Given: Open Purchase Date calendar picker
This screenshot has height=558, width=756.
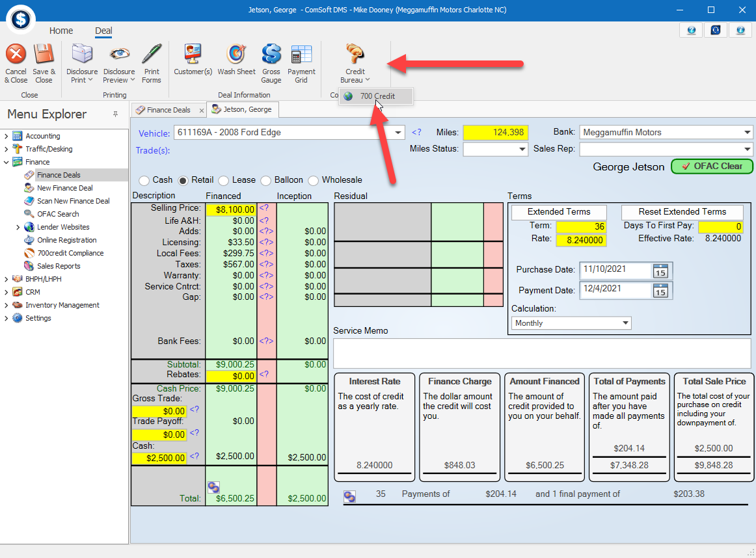Looking at the screenshot, I should tap(660, 271).
